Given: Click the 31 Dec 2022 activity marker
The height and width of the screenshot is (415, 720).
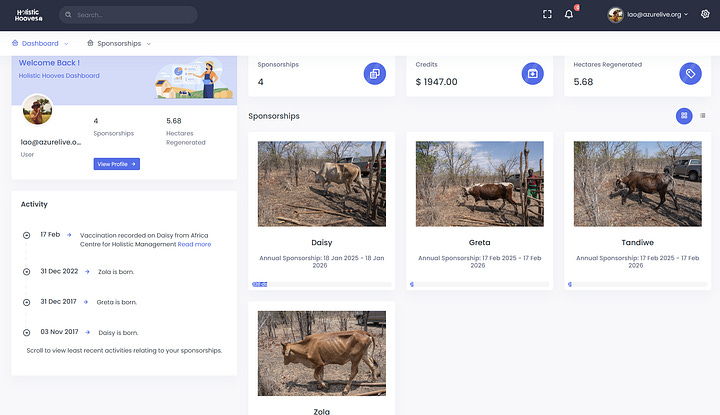Looking at the screenshot, I should [27, 272].
